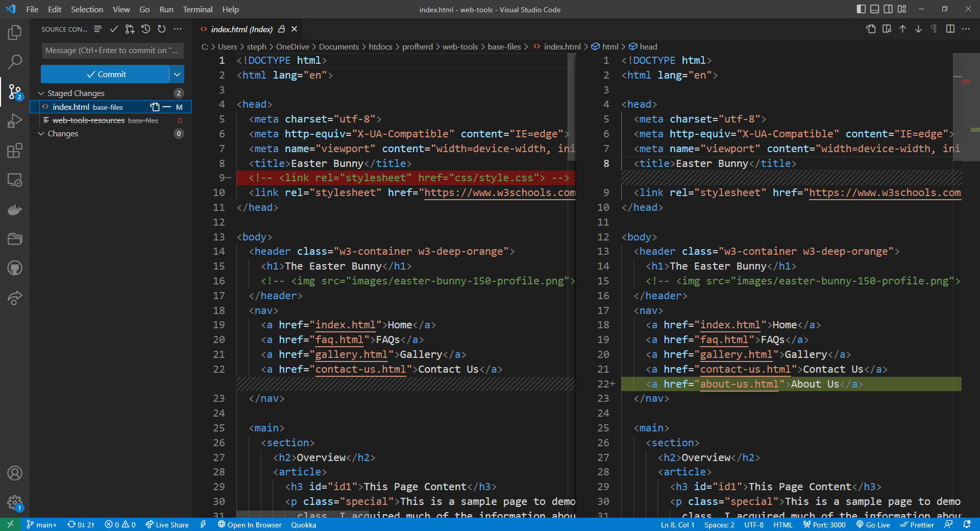Viewport: 980px width, 531px height.
Task: Open the Terminal menu
Action: coord(198,9)
